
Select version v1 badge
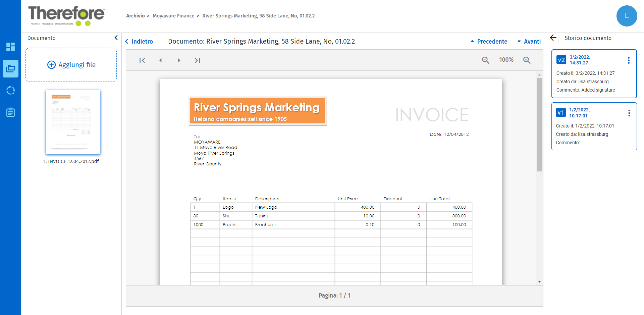561,112
